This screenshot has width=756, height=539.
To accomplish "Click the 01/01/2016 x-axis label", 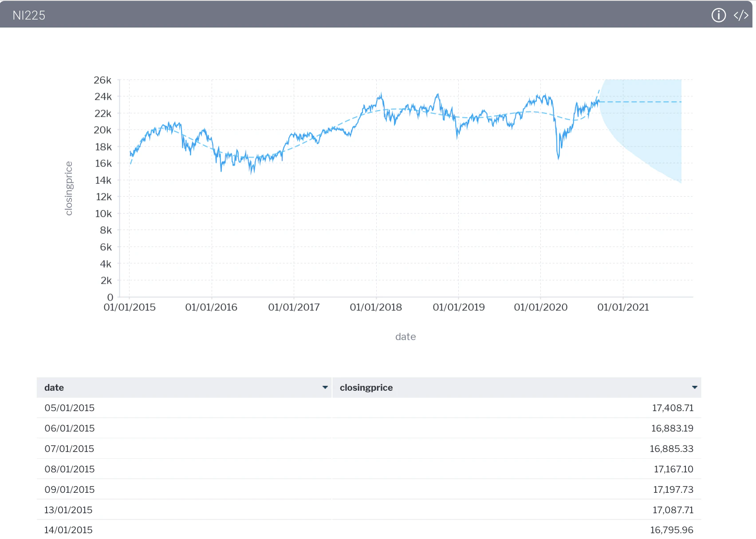I will coord(211,307).
